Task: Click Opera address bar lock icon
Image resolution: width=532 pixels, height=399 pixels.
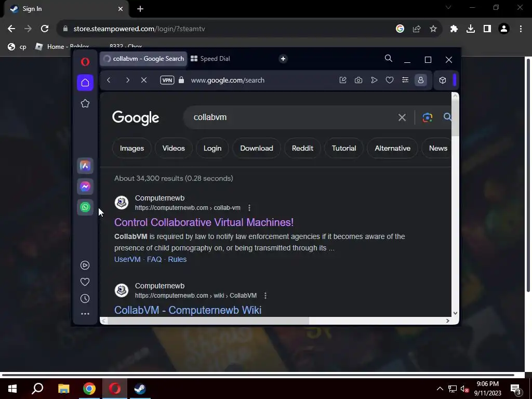Action: (x=181, y=80)
